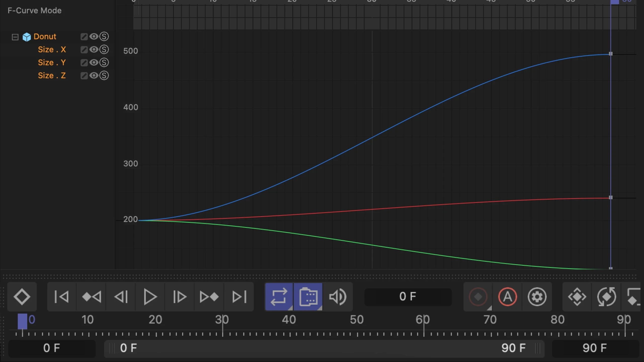The height and width of the screenshot is (362, 644).
Task: Select the blue curve keyframe at the final frame
Action: (611, 54)
